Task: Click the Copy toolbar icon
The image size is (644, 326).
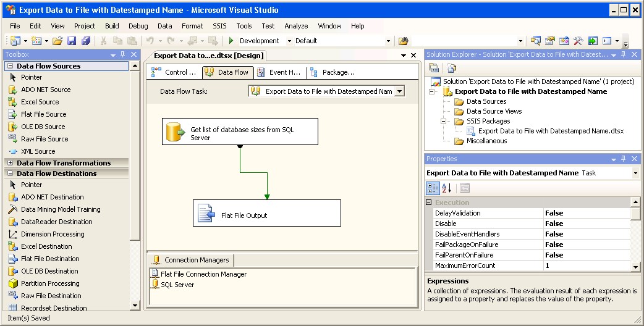Action: click(x=118, y=41)
